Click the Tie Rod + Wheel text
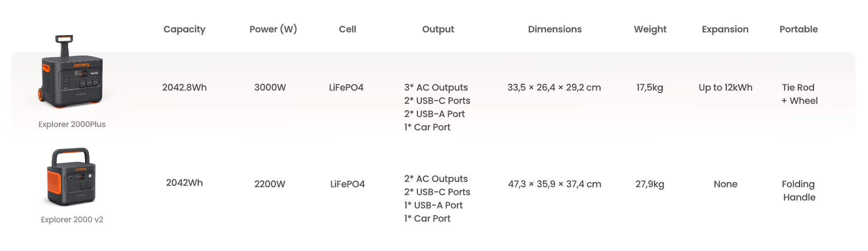The image size is (868, 251). [x=799, y=94]
